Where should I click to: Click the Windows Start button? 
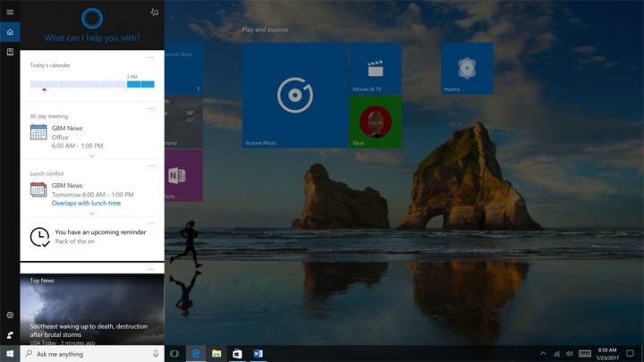[x=10, y=354]
